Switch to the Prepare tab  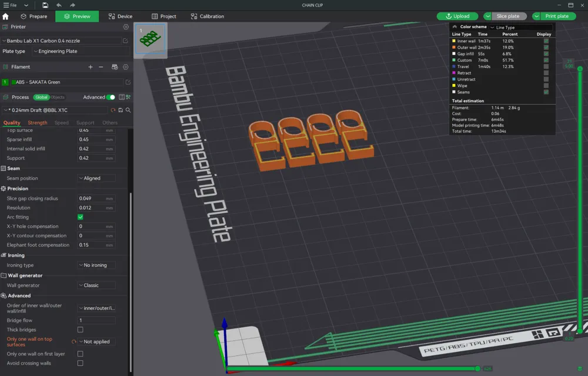tap(34, 16)
